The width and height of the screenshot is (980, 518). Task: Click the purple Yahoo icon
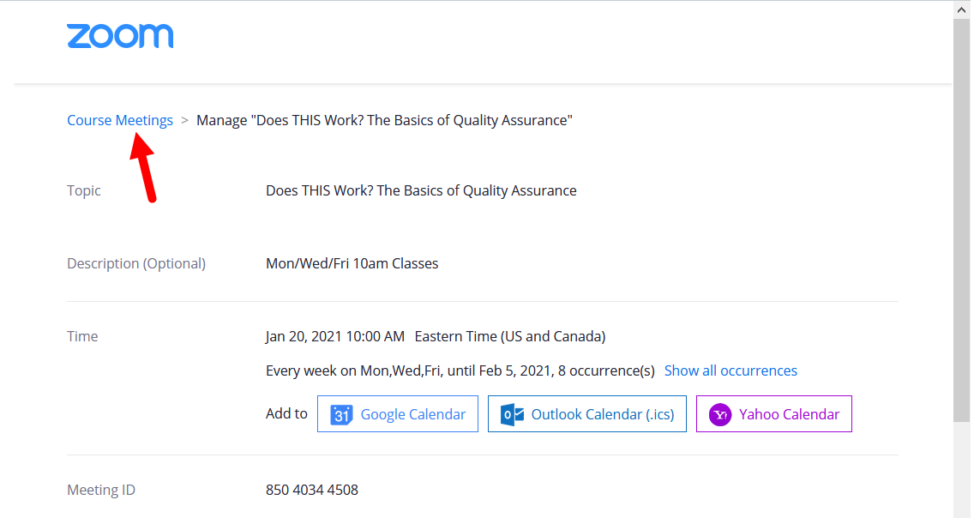pos(720,414)
